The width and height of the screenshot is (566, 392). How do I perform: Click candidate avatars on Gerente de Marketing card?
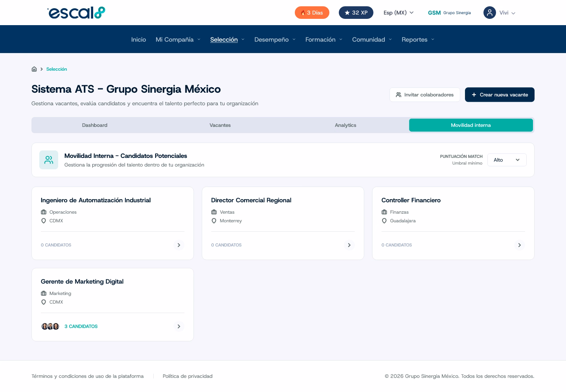coord(50,326)
